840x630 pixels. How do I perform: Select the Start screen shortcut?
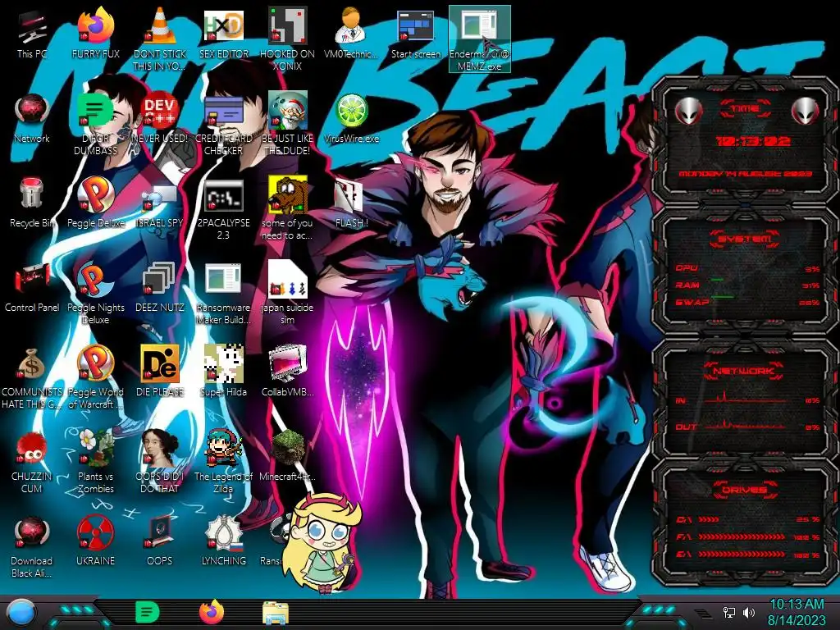coord(416,34)
